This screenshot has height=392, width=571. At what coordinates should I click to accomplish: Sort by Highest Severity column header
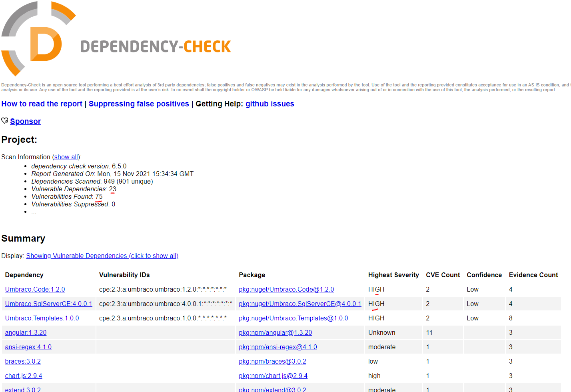(393, 275)
